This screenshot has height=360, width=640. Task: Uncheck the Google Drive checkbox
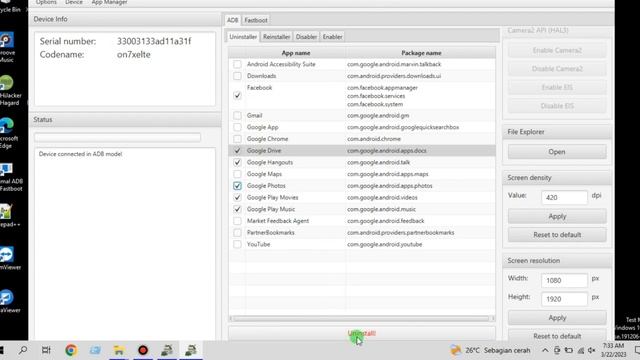(x=237, y=151)
